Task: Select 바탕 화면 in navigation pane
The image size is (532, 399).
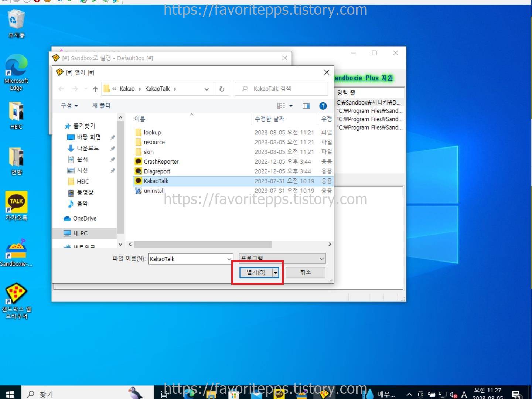Action: click(x=89, y=137)
